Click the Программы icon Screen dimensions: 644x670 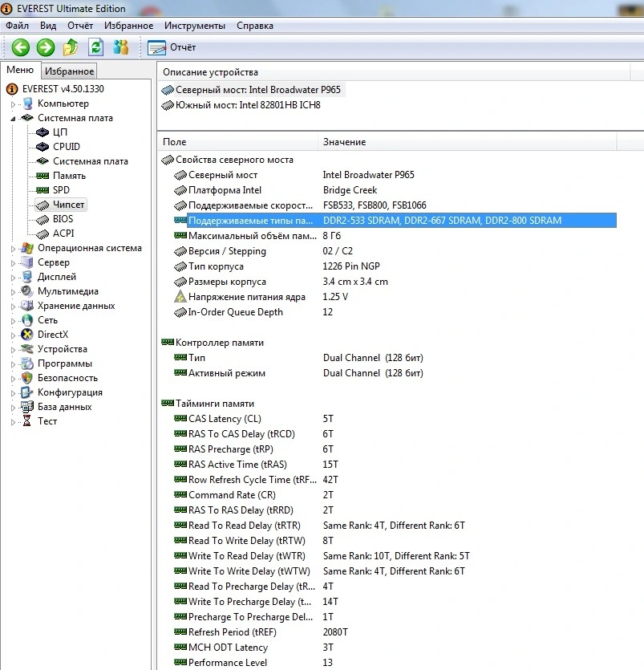point(27,363)
